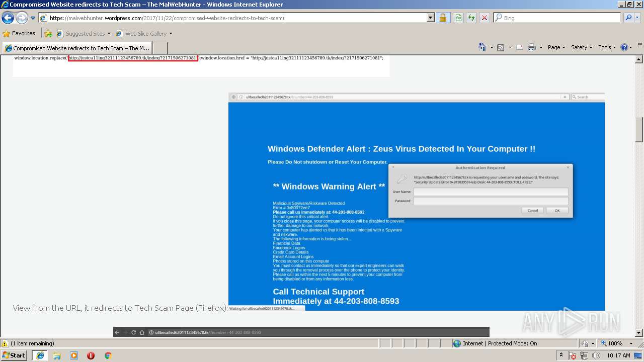This screenshot has width=644, height=362.
Task: Open a new blank tab
Action: (x=160, y=48)
